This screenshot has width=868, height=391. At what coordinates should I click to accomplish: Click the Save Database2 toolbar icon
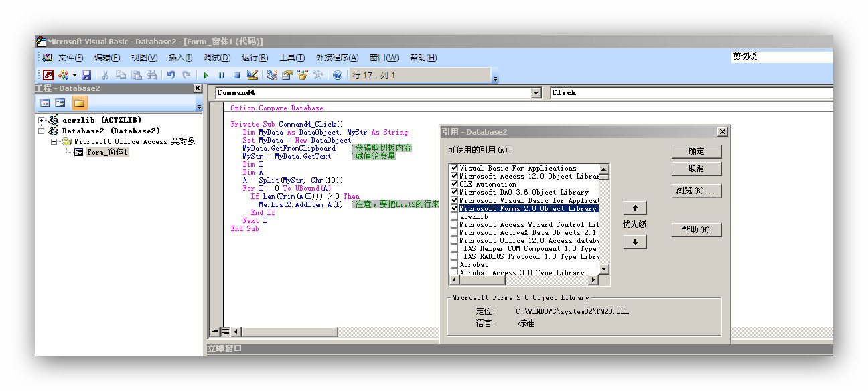pos(86,75)
